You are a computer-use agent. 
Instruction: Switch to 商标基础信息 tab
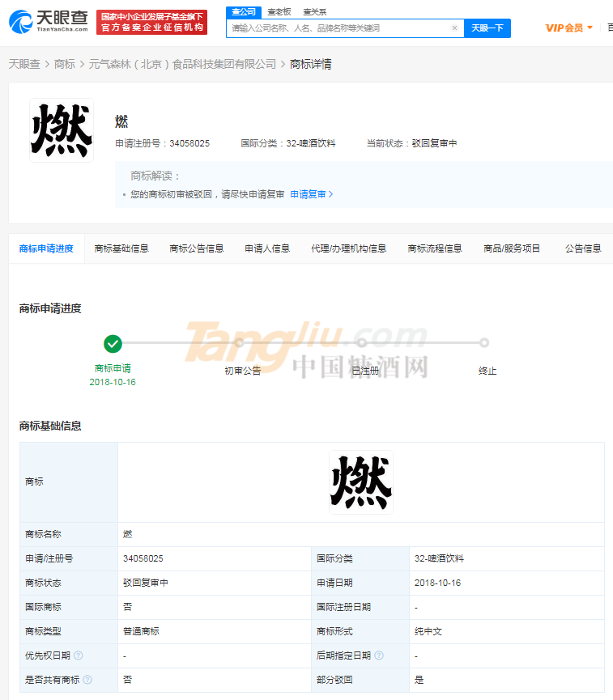click(x=121, y=248)
